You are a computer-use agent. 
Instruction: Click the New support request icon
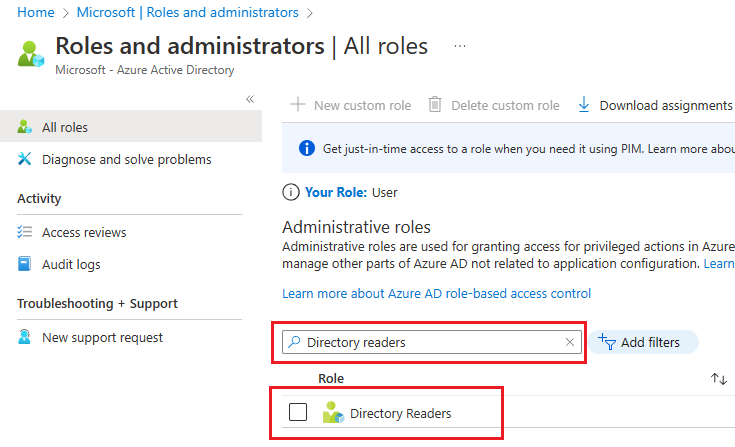coord(25,337)
